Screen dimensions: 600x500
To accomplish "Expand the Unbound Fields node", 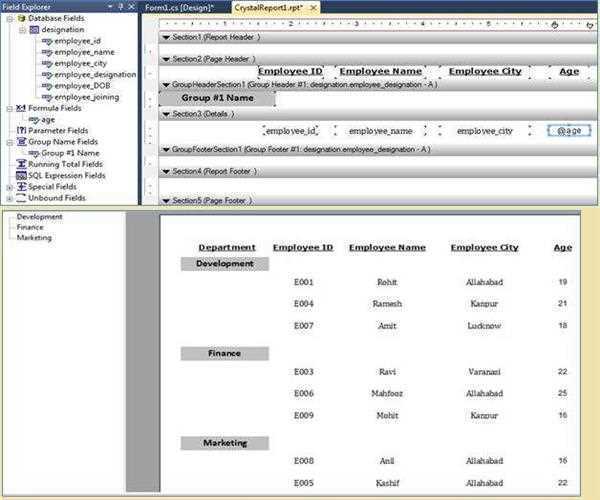I will click(9, 198).
